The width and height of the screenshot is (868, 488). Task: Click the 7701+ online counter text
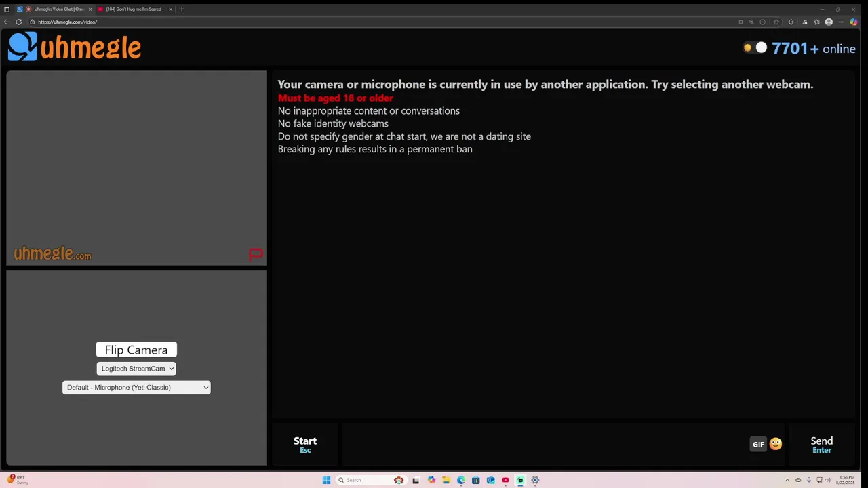[x=814, y=48]
